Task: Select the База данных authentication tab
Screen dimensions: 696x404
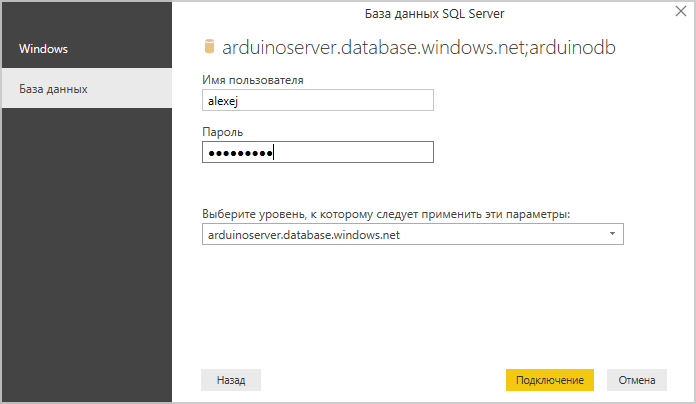Action: (x=87, y=88)
